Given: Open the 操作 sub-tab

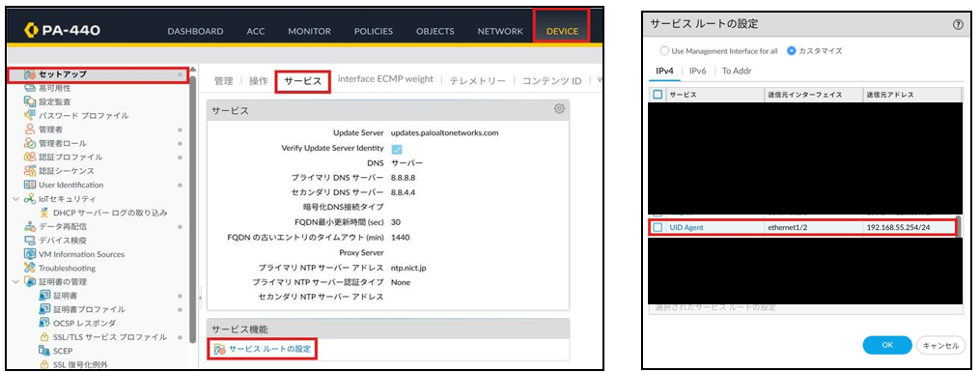Looking at the screenshot, I should (258, 80).
